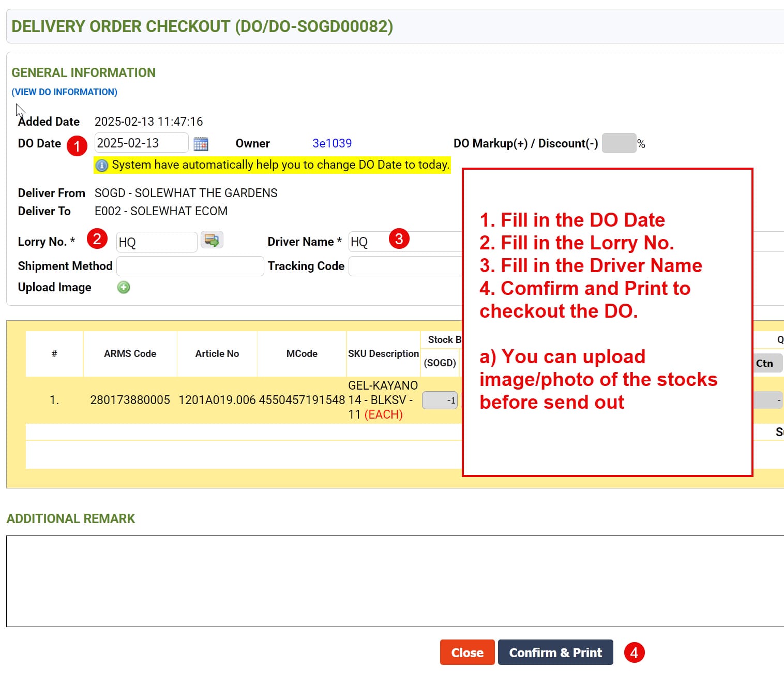784x699 pixels.
Task: Click the DO Markup/Discount percentage field
Action: pyautogui.click(x=619, y=143)
